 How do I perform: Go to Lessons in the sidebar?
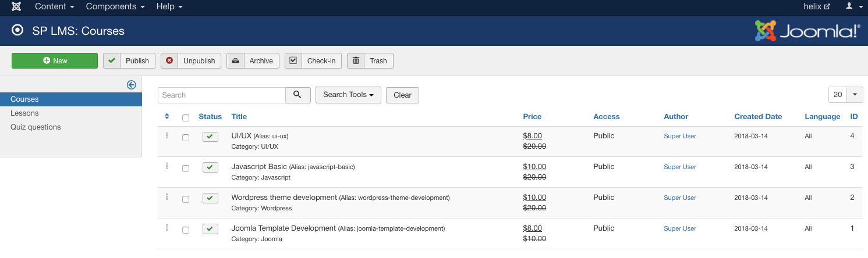[24, 113]
